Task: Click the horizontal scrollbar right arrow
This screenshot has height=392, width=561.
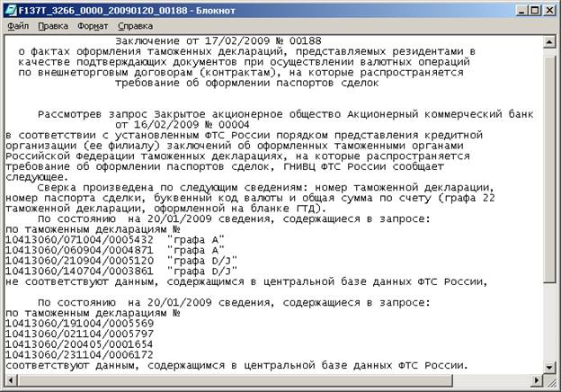Action: 536,382
